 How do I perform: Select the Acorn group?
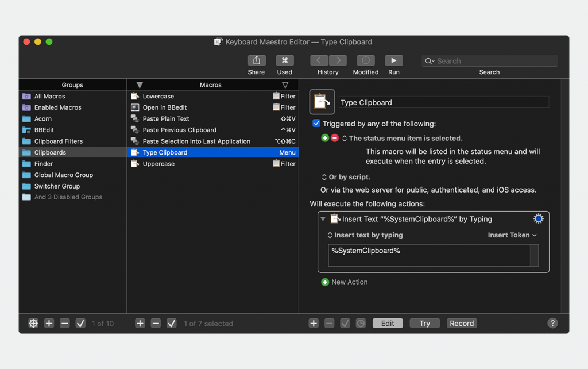73,118
